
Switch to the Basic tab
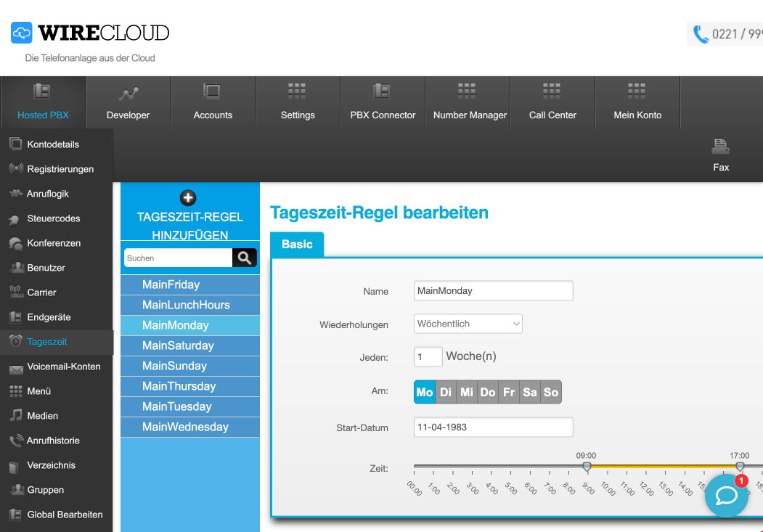tap(297, 244)
